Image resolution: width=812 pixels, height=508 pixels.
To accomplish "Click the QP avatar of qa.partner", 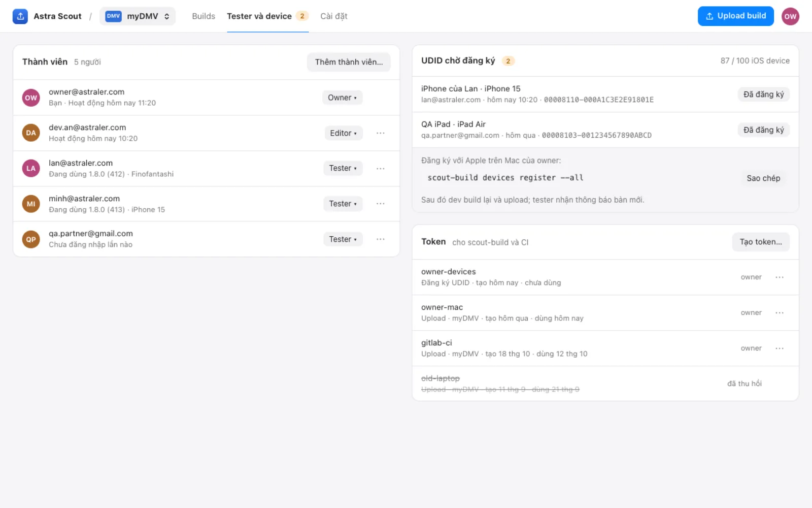I will tap(31, 239).
